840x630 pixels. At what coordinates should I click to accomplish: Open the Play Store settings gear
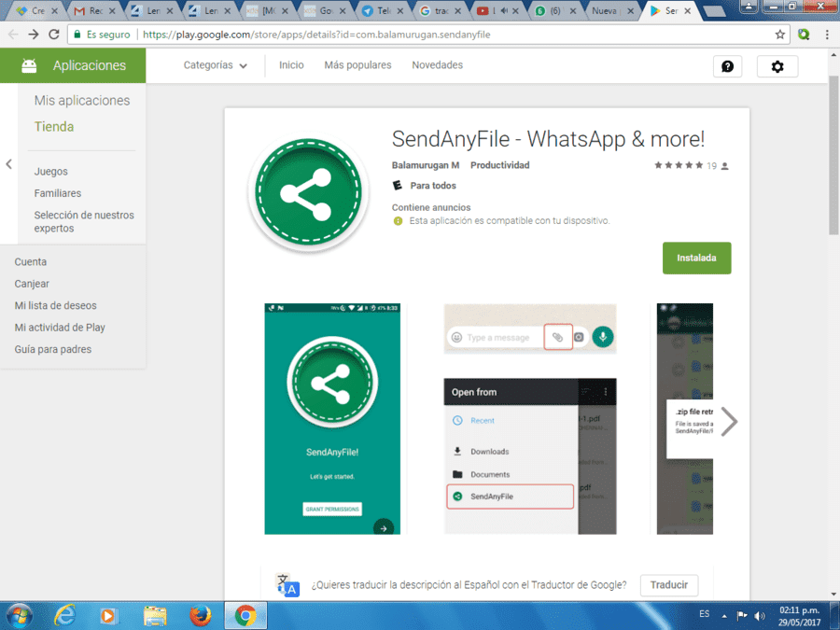[x=777, y=66]
